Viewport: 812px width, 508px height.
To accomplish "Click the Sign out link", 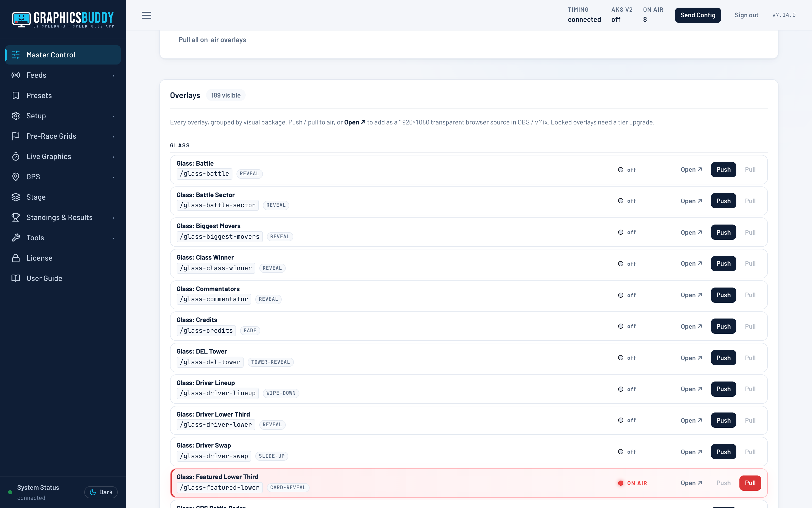I will coord(746,15).
